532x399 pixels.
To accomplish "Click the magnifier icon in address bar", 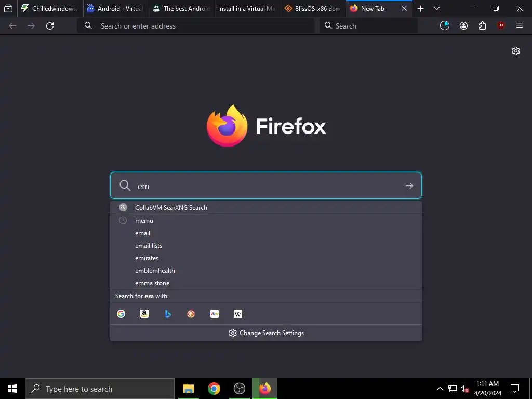I will pos(88,26).
